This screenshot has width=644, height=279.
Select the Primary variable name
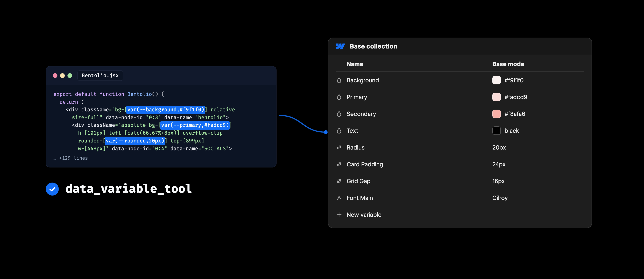[x=357, y=97]
